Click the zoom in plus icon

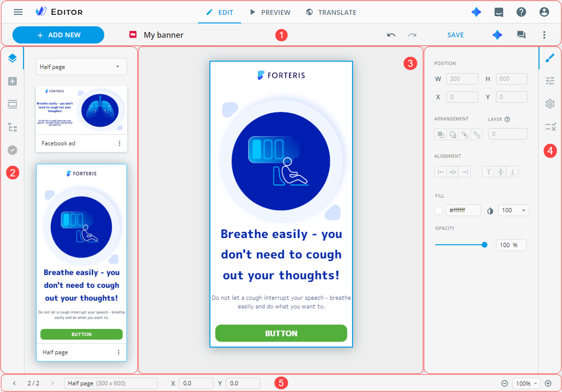point(548,383)
